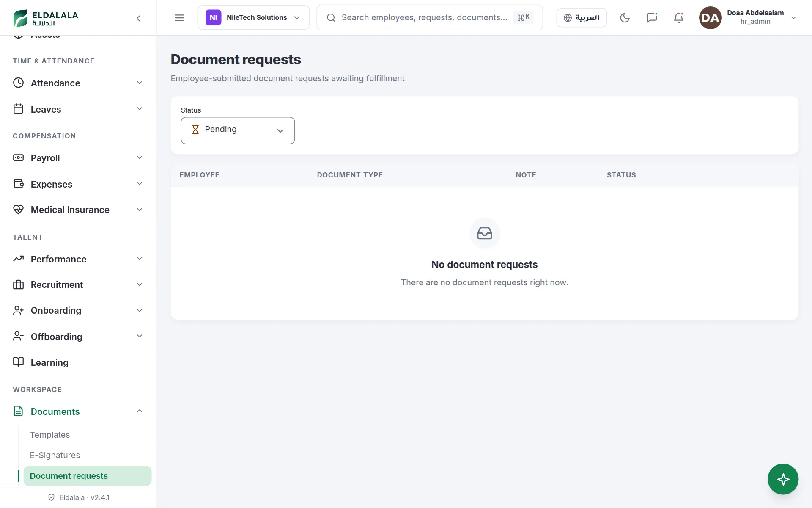The width and height of the screenshot is (812, 508).
Task: Click the Learning book icon
Action: [x=18, y=362]
